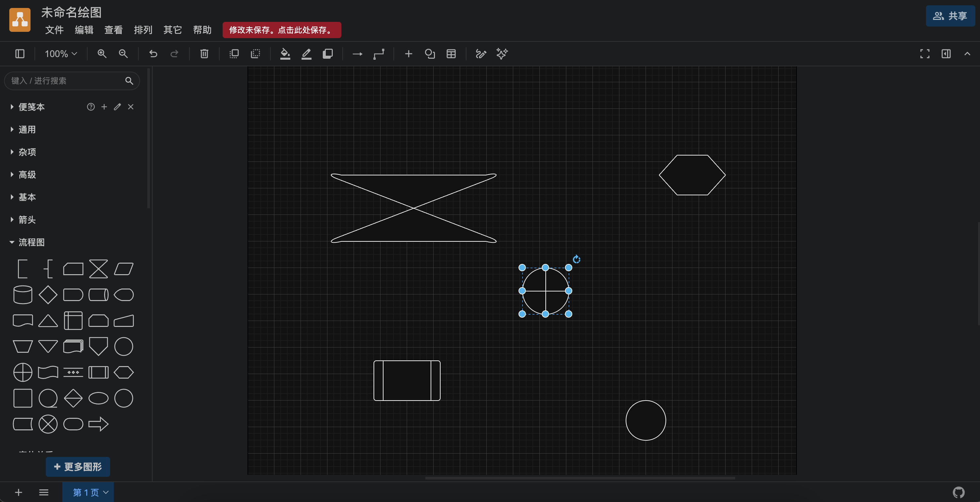Toggle the shapes sidebar panel icon
This screenshot has width=980, height=502.
20,54
